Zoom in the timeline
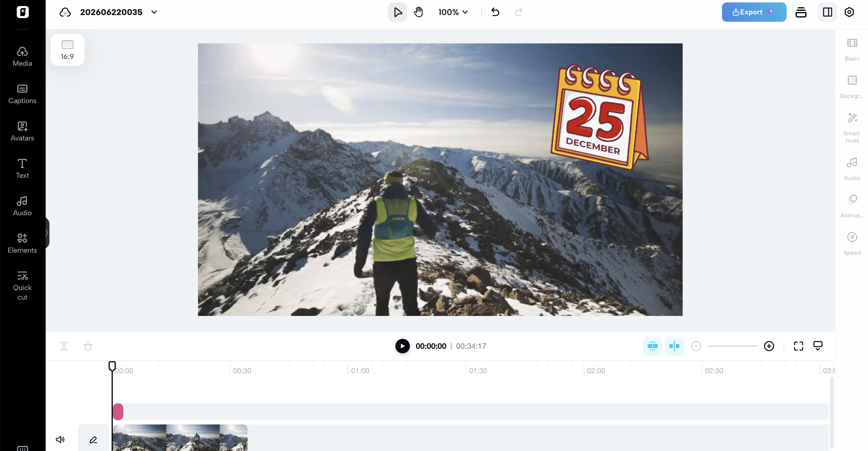 768,346
